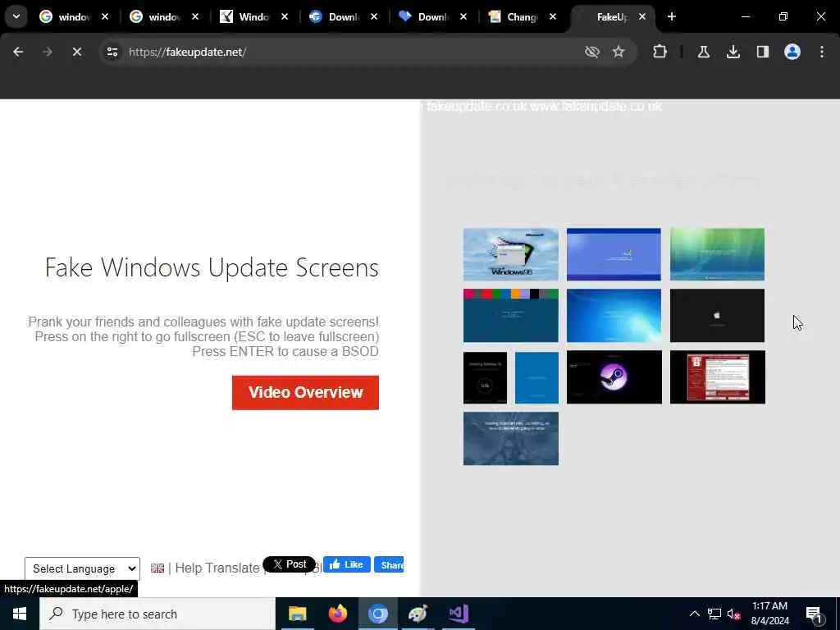The width and height of the screenshot is (840, 630).
Task: Open Chrome Labs flask icon
Action: point(703,52)
